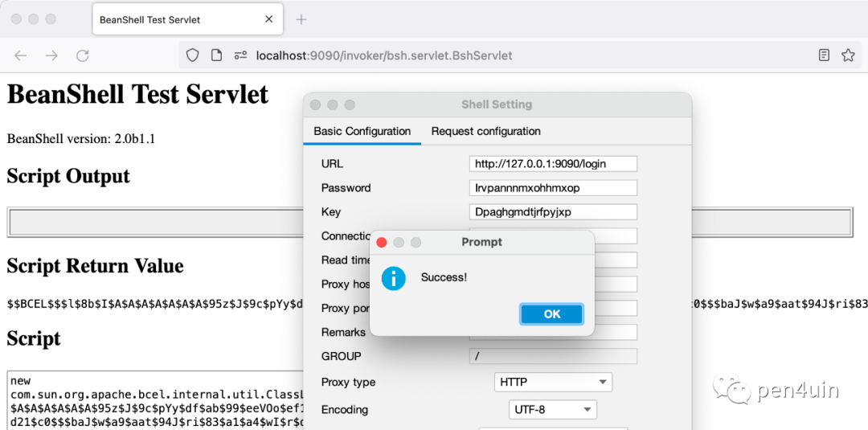Bookmark this page with the star icon

[x=848, y=55]
